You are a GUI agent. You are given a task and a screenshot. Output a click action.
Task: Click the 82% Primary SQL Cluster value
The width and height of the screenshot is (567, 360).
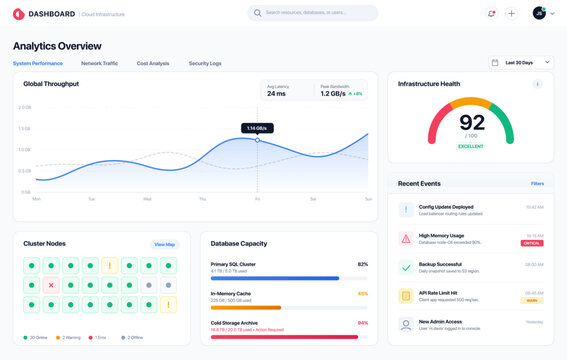[363, 264]
